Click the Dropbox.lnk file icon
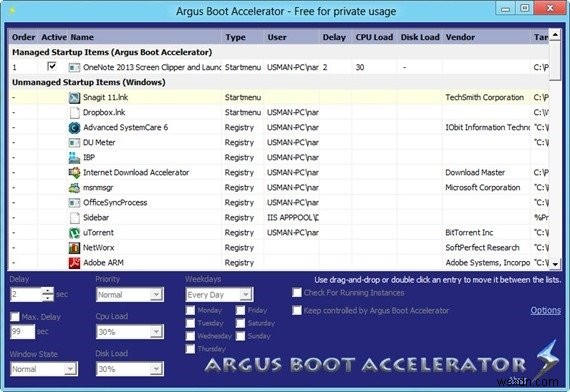Image resolution: width=570 pixels, height=392 pixels. (x=74, y=112)
